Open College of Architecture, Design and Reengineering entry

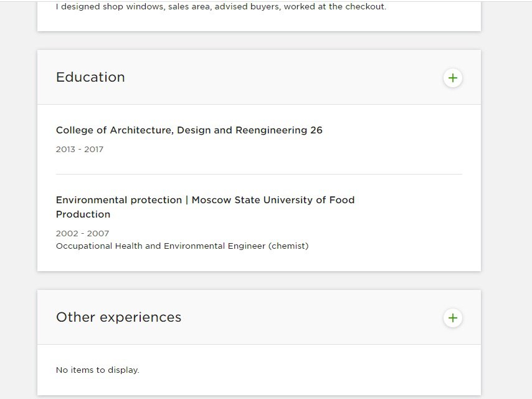pos(189,130)
